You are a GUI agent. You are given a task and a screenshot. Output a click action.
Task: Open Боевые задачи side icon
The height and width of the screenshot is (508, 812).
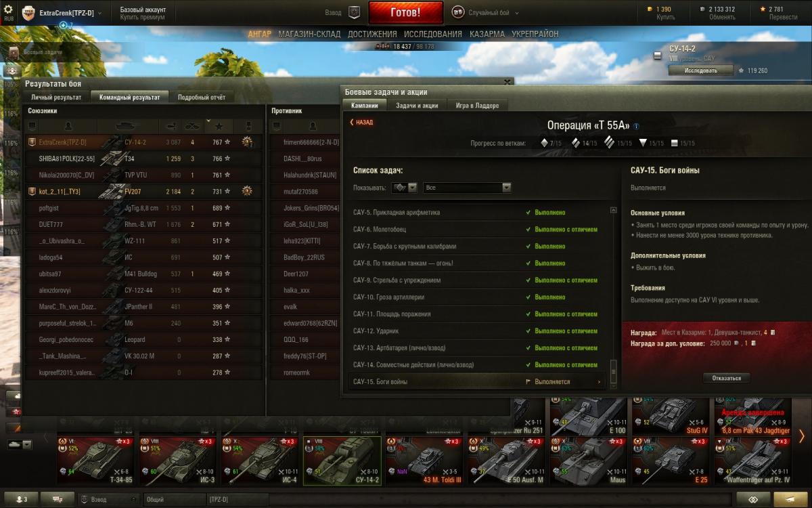(14, 51)
